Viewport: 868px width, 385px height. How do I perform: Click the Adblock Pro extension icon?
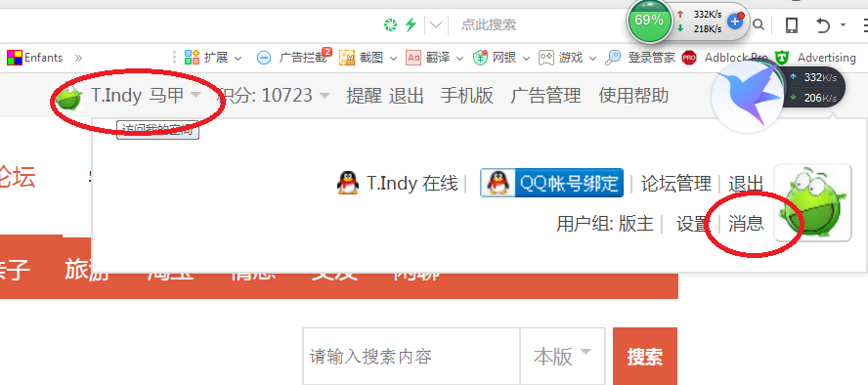(x=689, y=58)
